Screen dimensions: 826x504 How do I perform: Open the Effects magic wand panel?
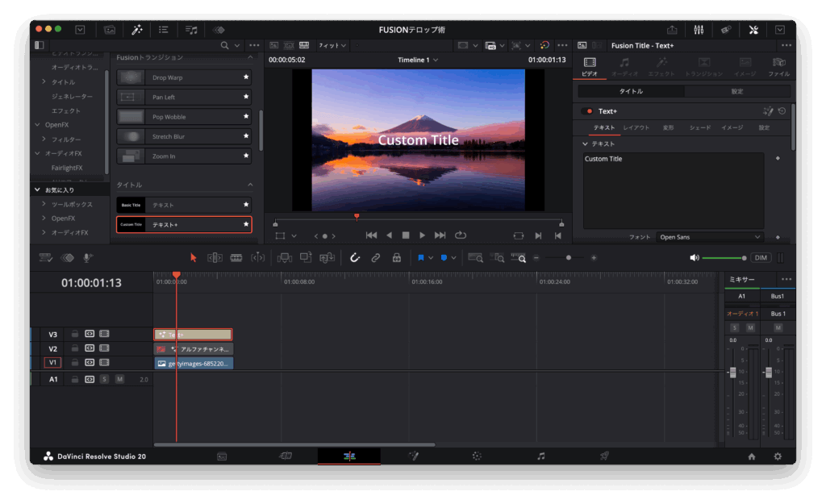[x=137, y=30]
